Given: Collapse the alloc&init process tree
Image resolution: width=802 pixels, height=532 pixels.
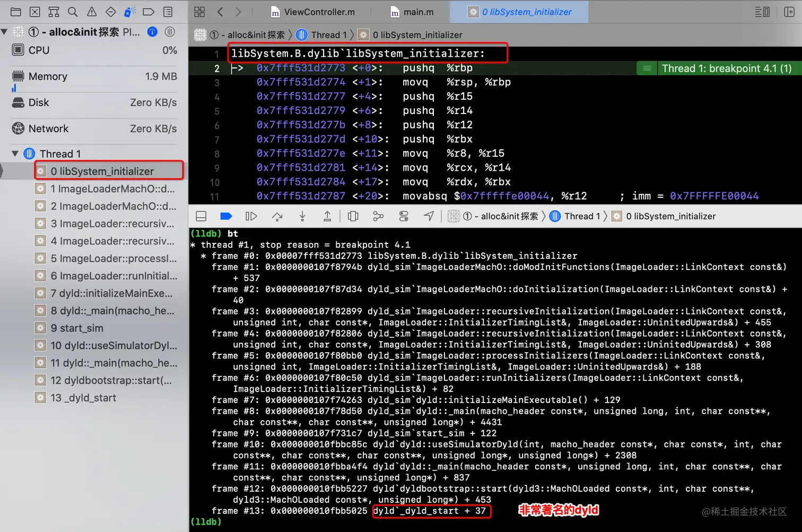Looking at the screenshot, I should (4, 32).
